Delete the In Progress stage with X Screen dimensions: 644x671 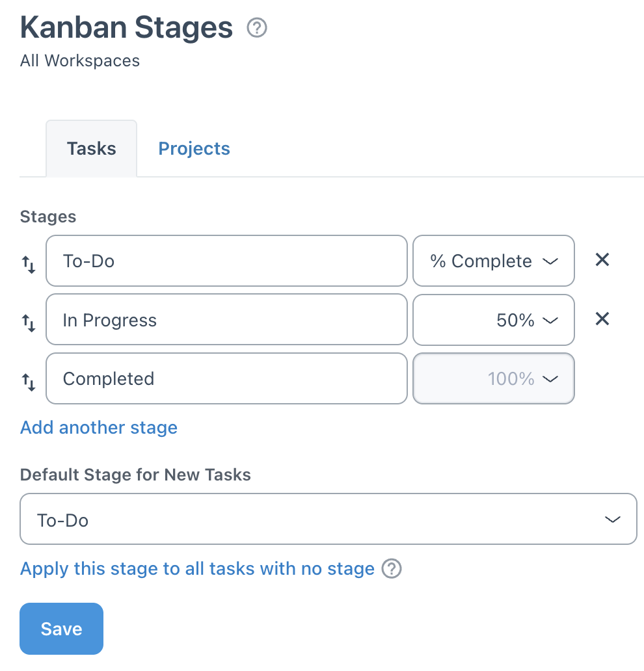(x=602, y=319)
